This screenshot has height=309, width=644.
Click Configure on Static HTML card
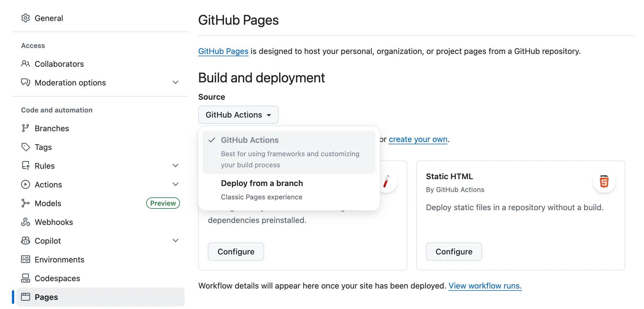tap(454, 252)
